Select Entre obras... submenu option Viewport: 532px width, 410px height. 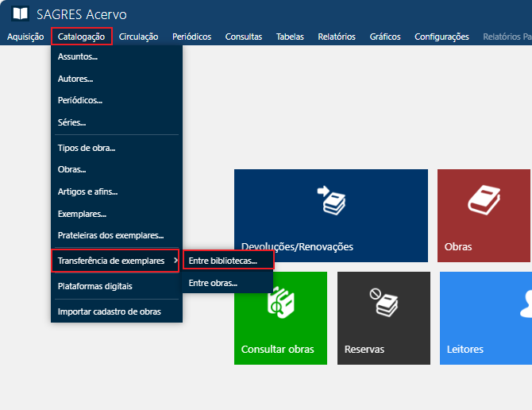coord(213,283)
